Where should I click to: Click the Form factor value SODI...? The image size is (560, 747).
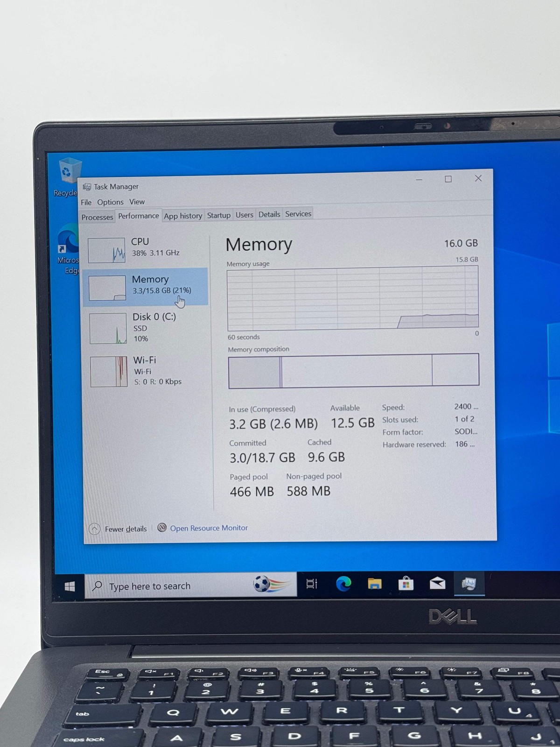(466, 431)
